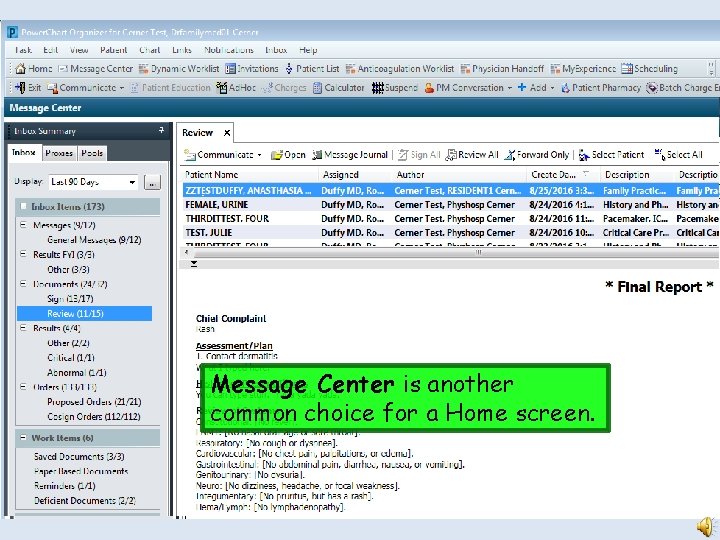Open the Calculator tool

[338, 88]
